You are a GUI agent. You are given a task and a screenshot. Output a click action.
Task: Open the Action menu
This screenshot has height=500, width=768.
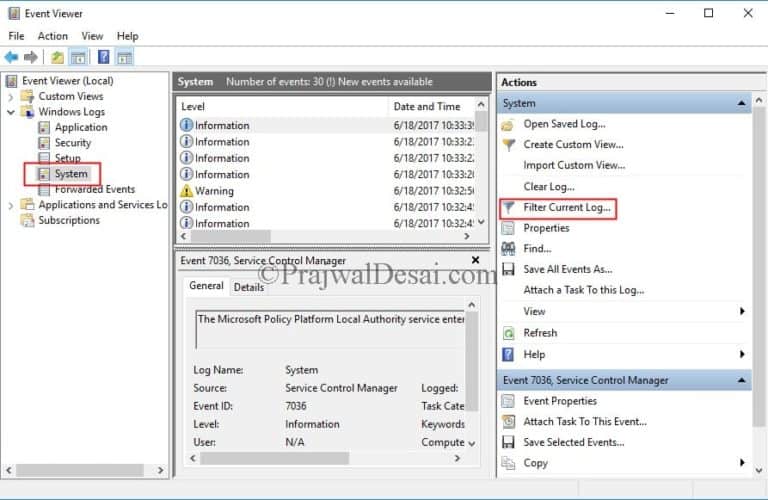click(x=53, y=36)
